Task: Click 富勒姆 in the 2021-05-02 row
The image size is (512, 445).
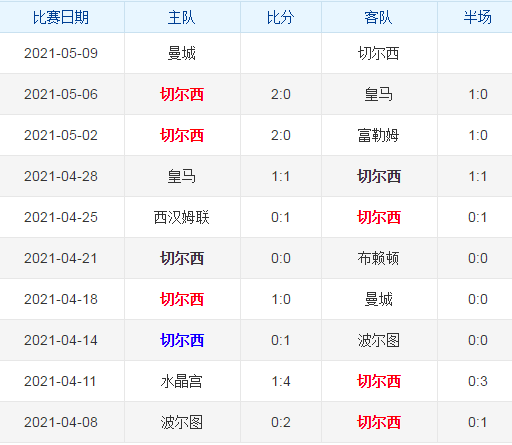Action: pyautogui.click(x=379, y=135)
